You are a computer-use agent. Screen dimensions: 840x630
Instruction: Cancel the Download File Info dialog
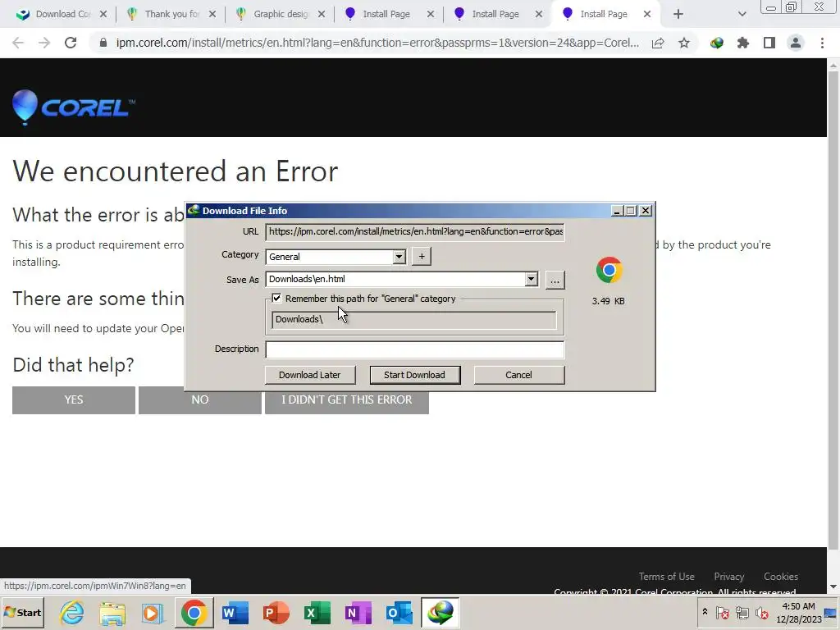[518, 375]
